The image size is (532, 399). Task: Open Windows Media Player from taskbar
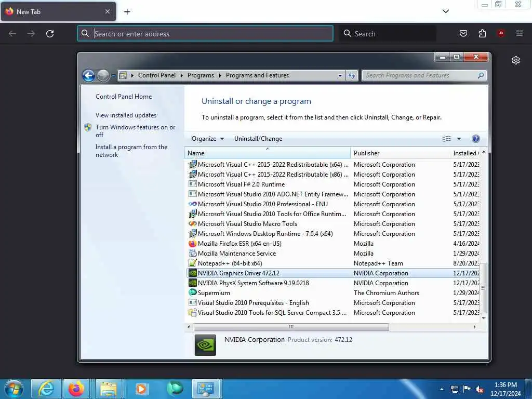(141, 389)
